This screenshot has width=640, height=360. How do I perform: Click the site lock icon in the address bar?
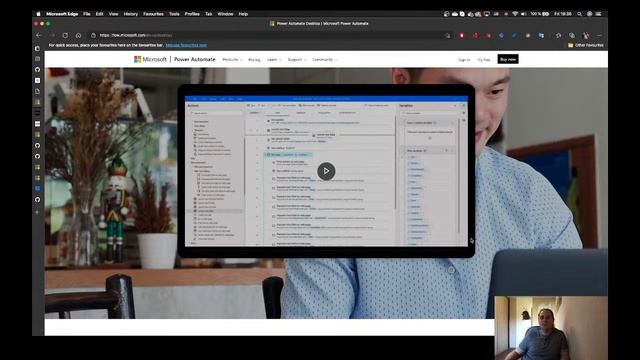[x=93, y=36]
